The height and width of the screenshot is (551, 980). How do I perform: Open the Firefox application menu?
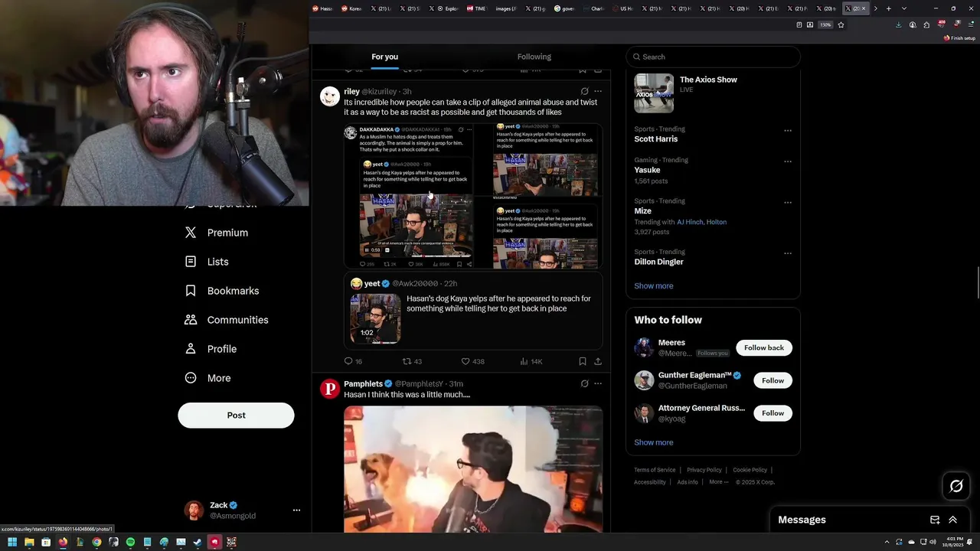(x=970, y=24)
